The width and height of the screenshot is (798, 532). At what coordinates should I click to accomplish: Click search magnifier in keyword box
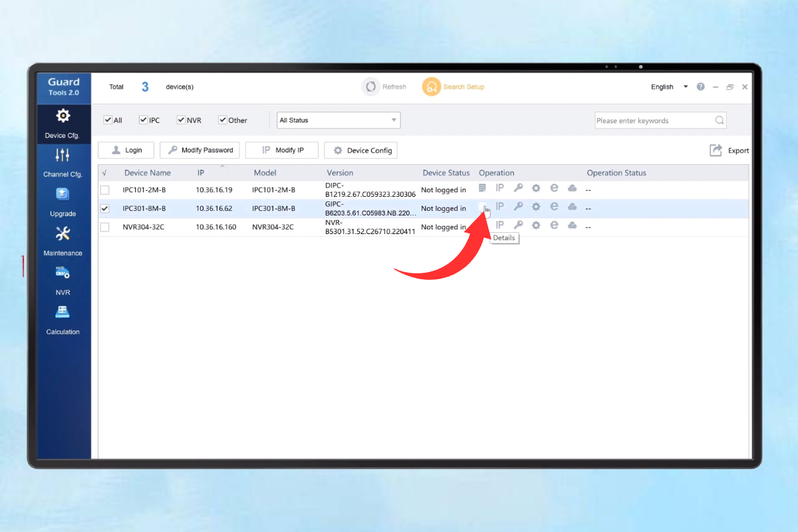click(720, 120)
